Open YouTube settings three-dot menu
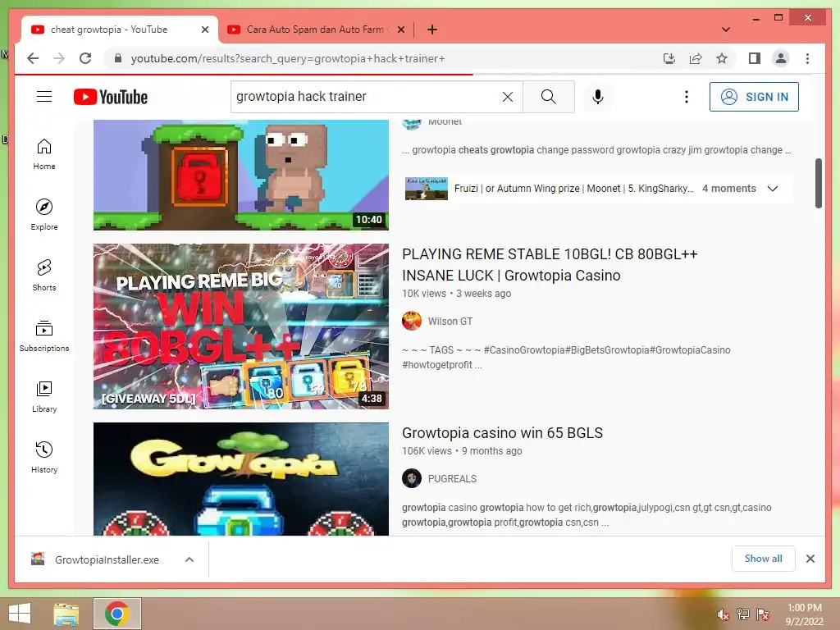The width and height of the screenshot is (840, 630). 687,97
